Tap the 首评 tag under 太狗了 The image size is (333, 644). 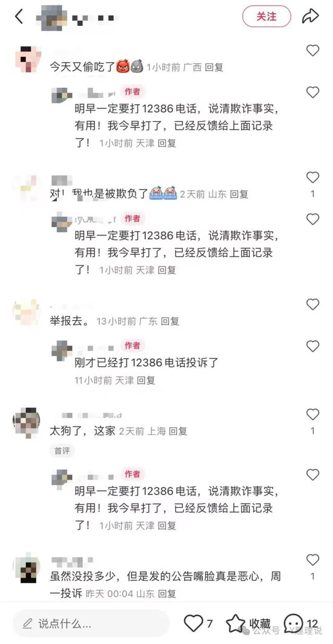(62, 450)
